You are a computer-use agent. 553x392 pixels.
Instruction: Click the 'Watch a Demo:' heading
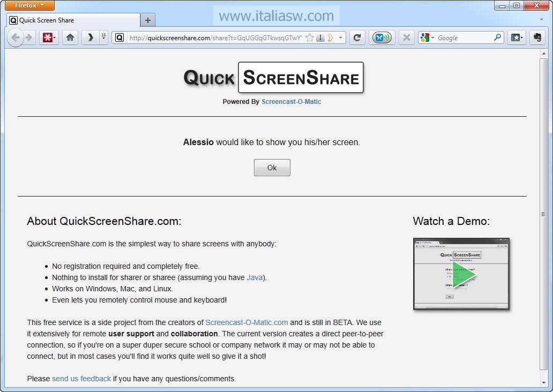pyautogui.click(x=451, y=221)
